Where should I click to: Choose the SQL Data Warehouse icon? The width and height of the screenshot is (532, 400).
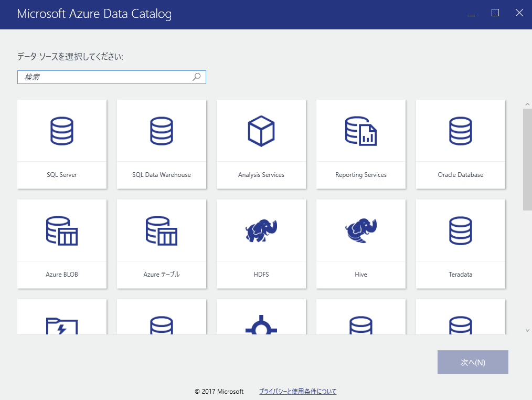click(x=162, y=131)
